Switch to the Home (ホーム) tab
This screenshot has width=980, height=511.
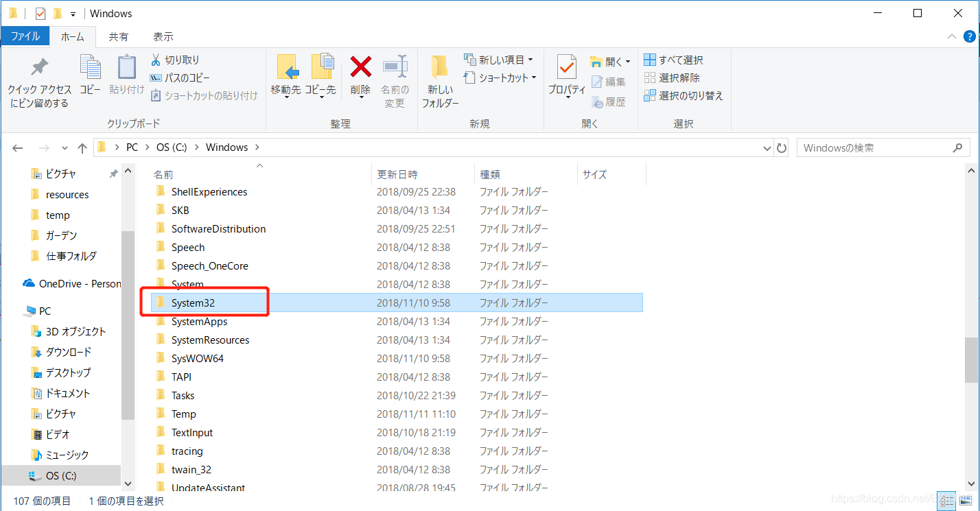[72, 36]
